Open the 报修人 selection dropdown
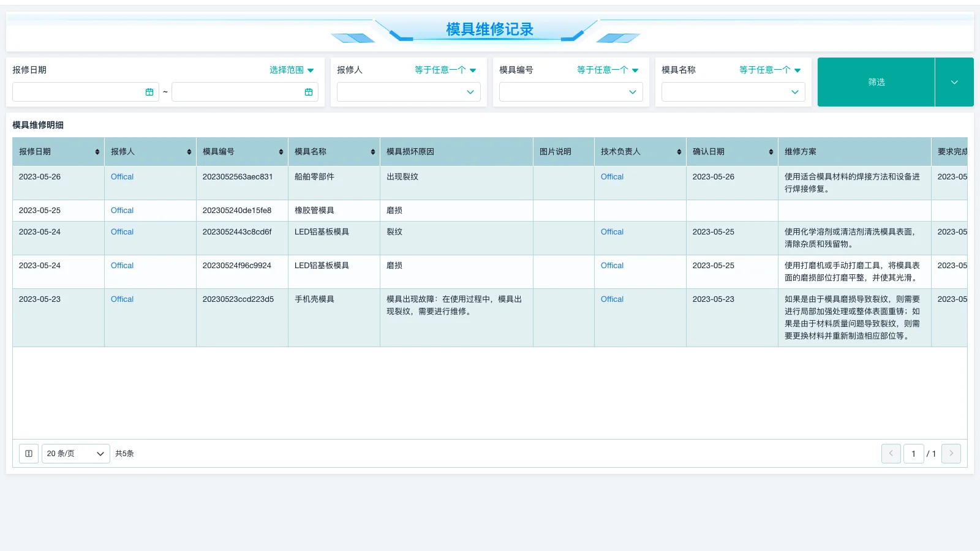980x551 pixels. 408,92
